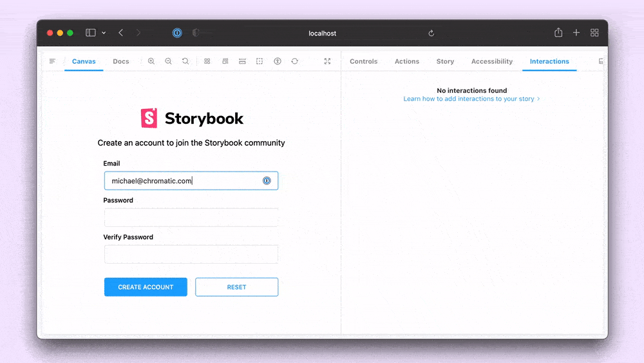
Task: Switch to Canvas tab
Action: [84, 61]
